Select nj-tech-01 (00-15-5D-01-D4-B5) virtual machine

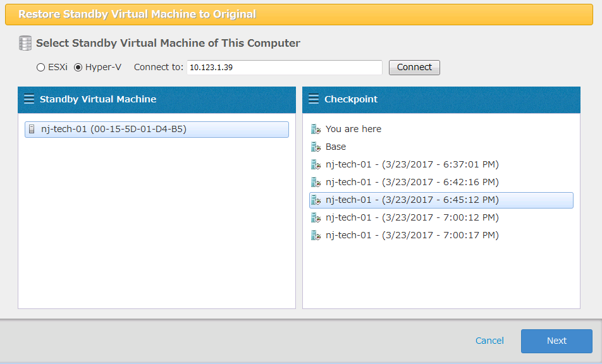114,130
